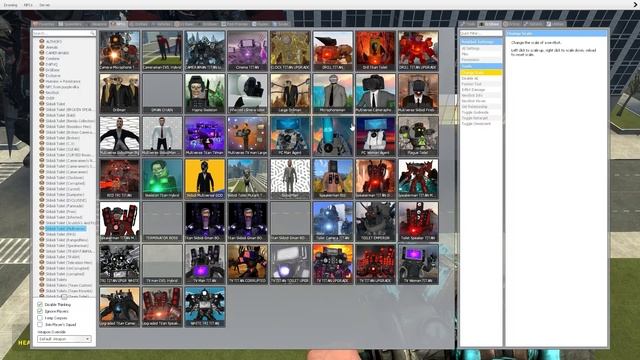The image size is (640, 360).
Task: Choose the Toggle Godmode tool
Action: pyautogui.click(x=481, y=112)
